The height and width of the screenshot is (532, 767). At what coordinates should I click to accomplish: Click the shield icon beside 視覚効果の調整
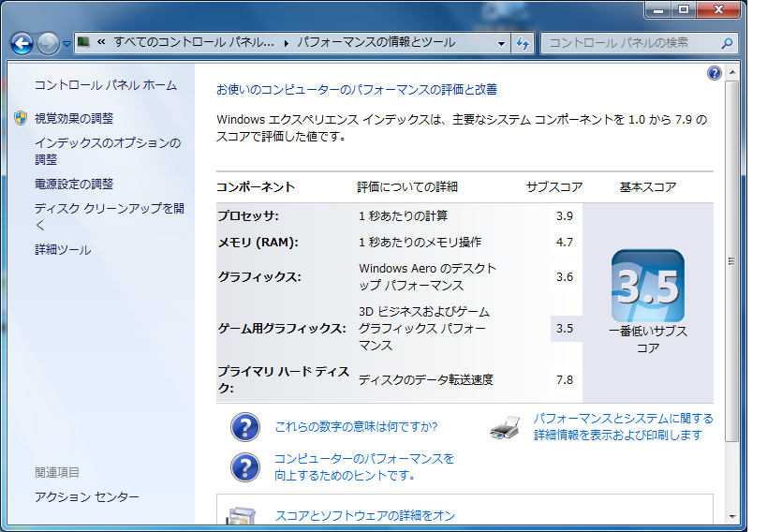point(21,119)
